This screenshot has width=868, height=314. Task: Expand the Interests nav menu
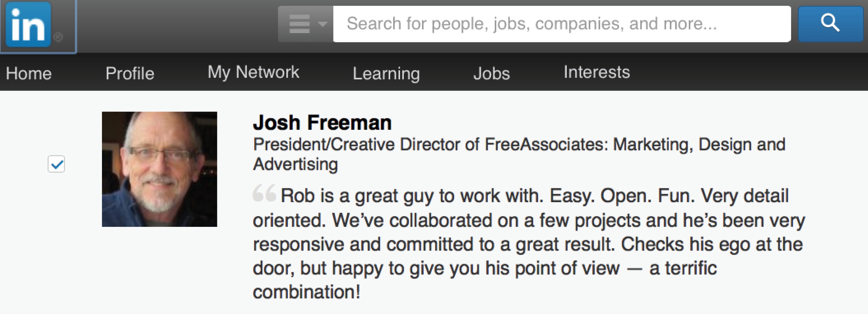tap(597, 72)
